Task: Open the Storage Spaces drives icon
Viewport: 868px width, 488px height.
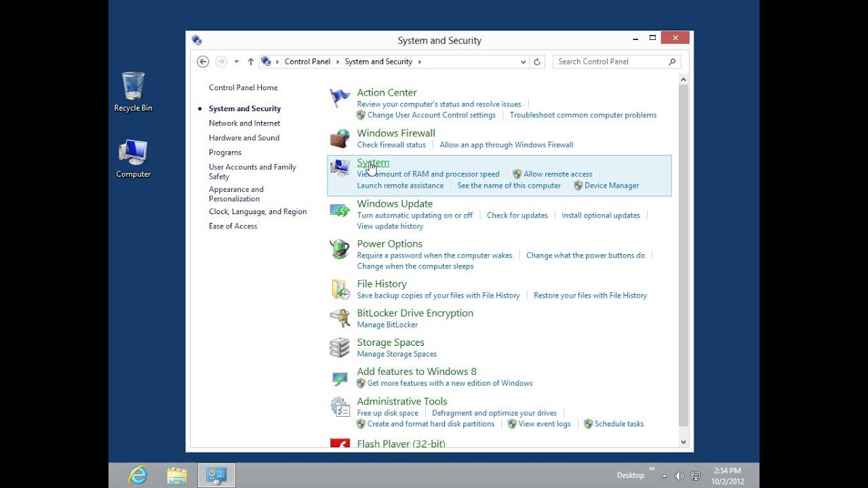Action: click(340, 348)
